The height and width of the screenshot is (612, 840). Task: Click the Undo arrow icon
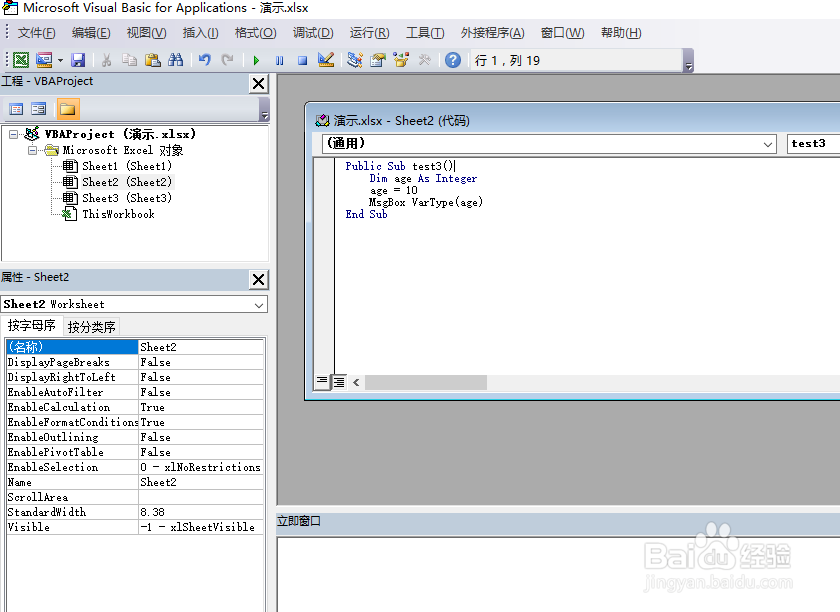pyautogui.click(x=205, y=60)
